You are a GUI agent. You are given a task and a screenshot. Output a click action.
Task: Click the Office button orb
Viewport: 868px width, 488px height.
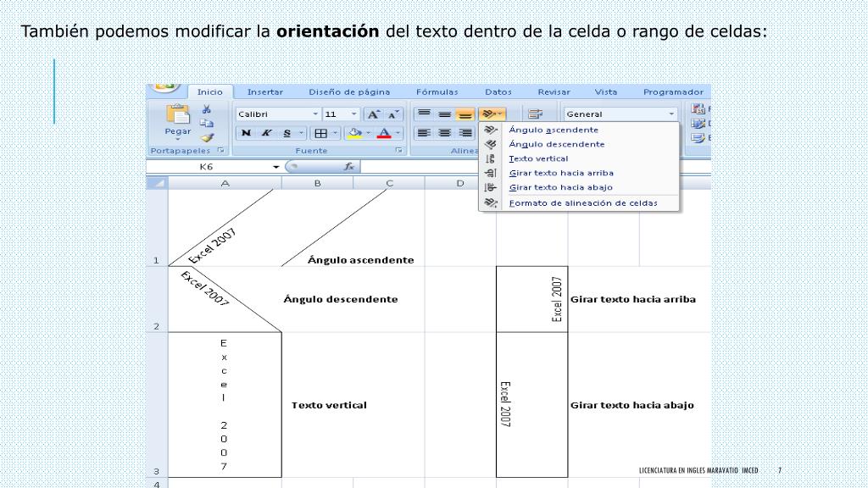click(164, 88)
